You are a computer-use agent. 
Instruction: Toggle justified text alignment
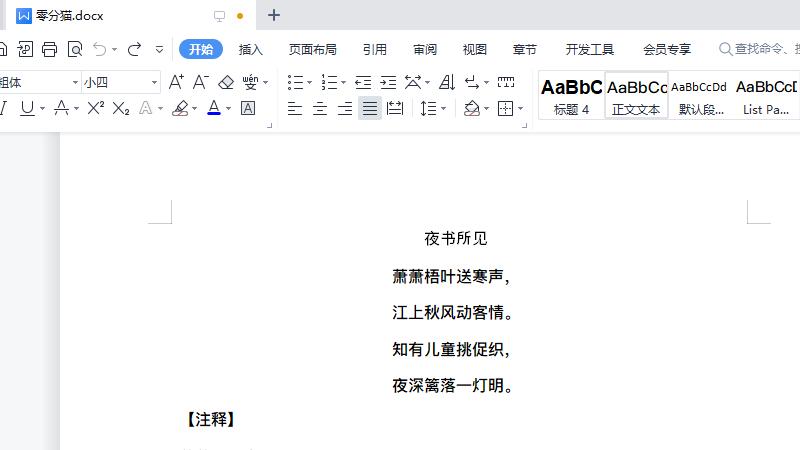tap(370, 108)
